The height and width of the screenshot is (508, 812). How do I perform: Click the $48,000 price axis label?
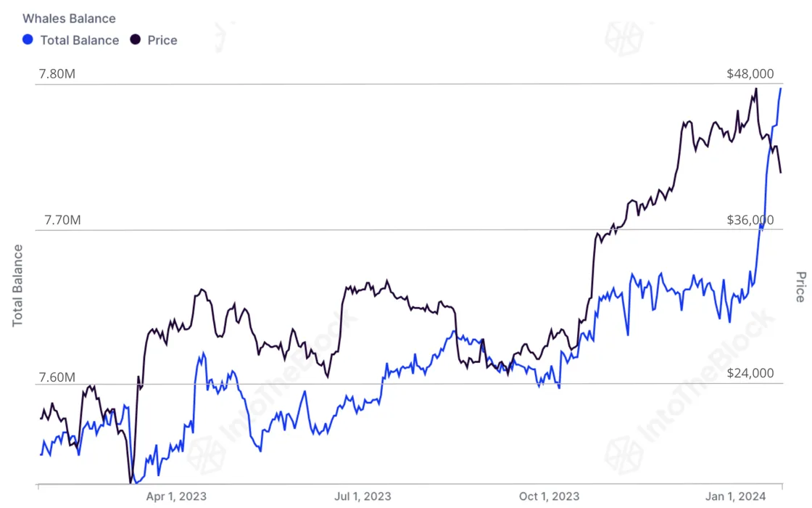point(750,74)
